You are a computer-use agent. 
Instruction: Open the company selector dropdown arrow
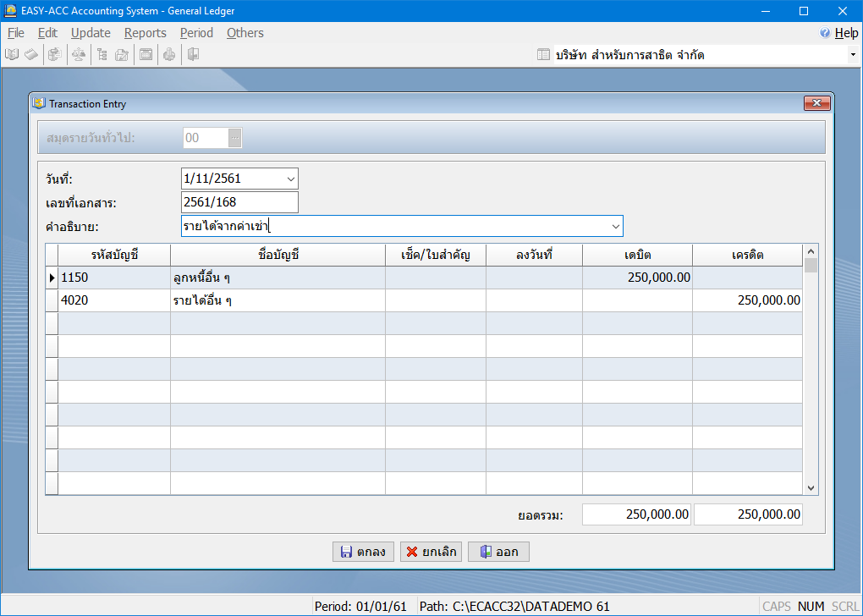(852, 55)
